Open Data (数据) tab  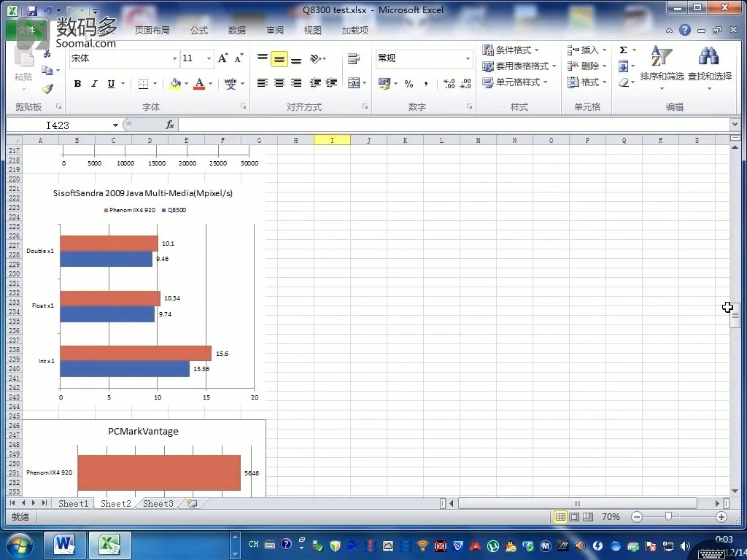point(237,31)
